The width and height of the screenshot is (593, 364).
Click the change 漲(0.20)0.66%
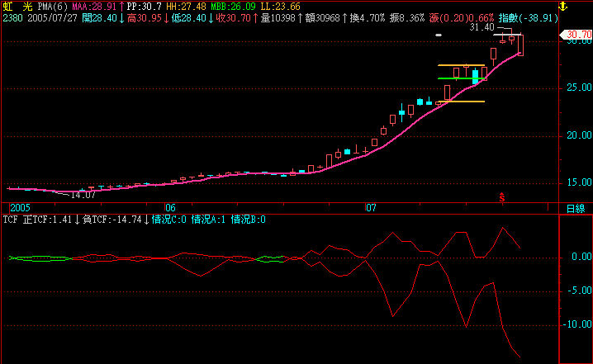[462, 18]
